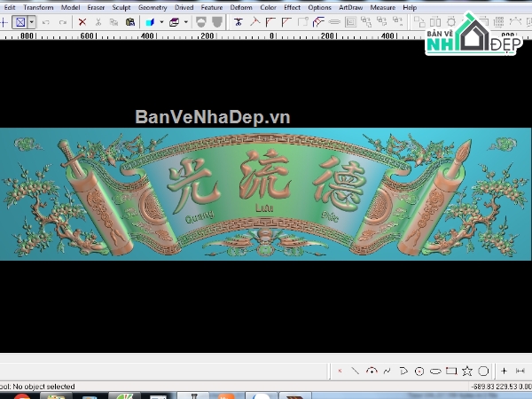
Task: Click the rotate circle-with-handles icon
Action: [451, 22]
